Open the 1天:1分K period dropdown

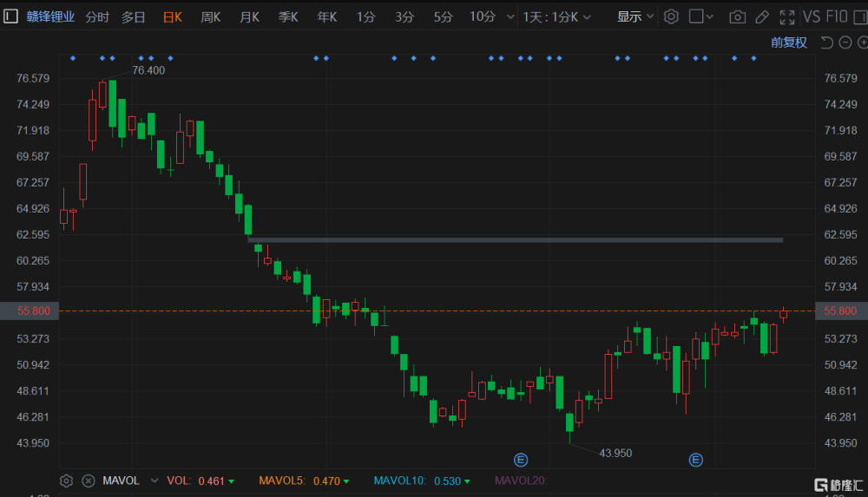pyautogui.click(x=556, y=16)
